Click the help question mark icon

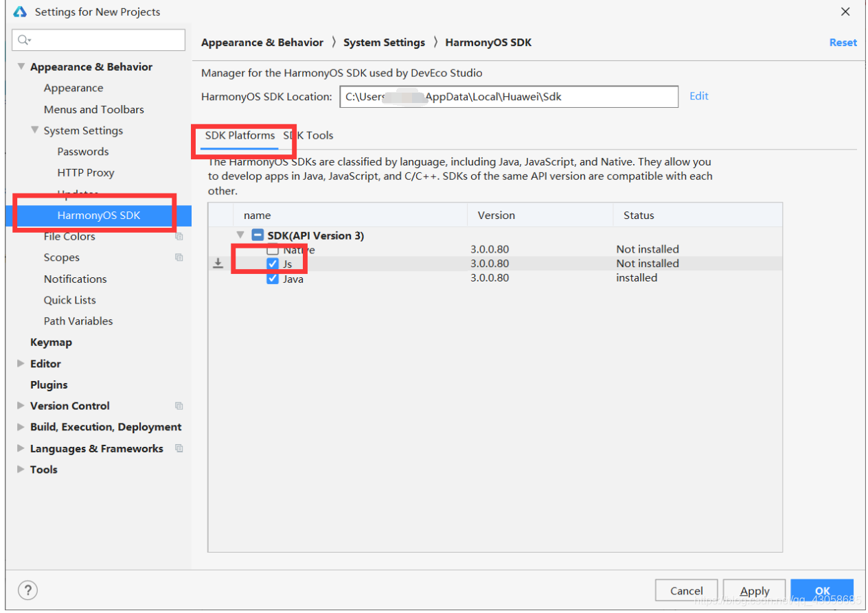[x=27, y=590]
